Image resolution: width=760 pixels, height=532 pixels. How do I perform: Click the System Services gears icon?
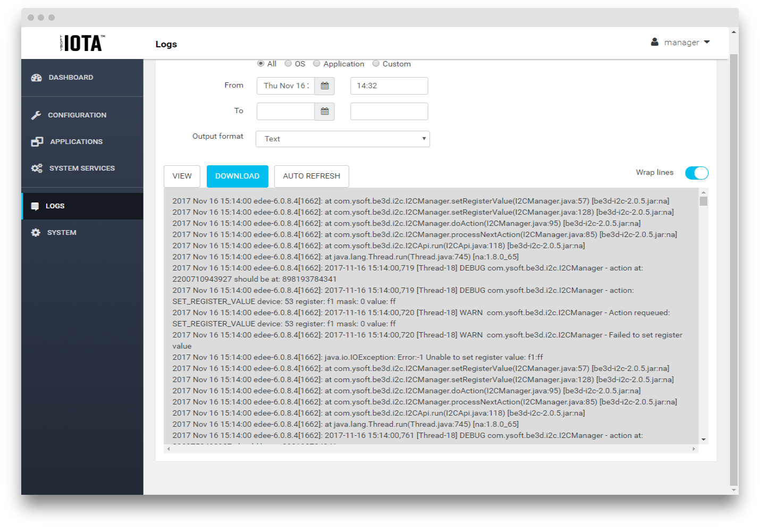(37, 168)
